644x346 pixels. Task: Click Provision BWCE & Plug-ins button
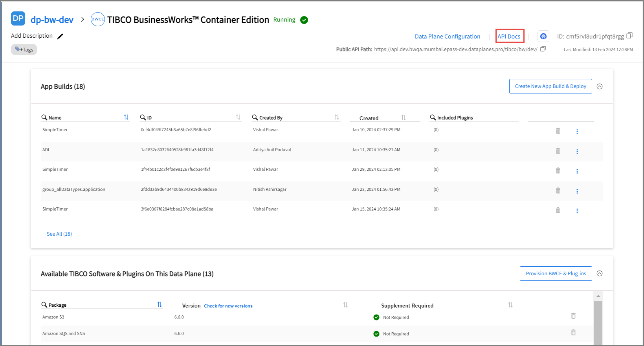pyautogui.click(x=556, y=274)
